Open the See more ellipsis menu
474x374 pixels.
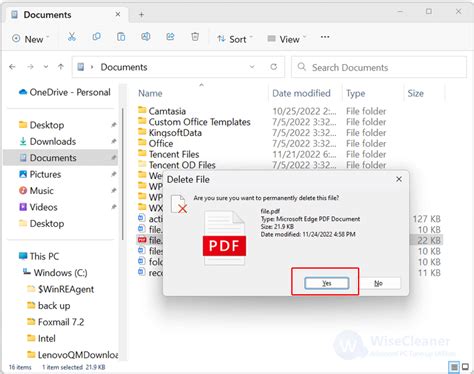tap(325, 37)
